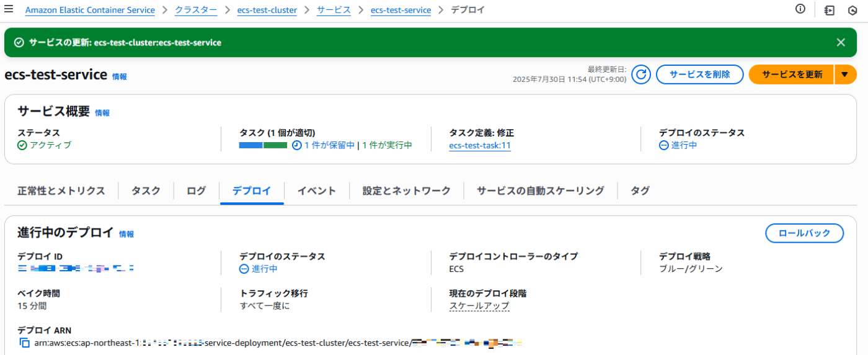This screenshot has height=355, width=868.
Task: Click 進行中 status in deployment panel
Action: [265, 269]
